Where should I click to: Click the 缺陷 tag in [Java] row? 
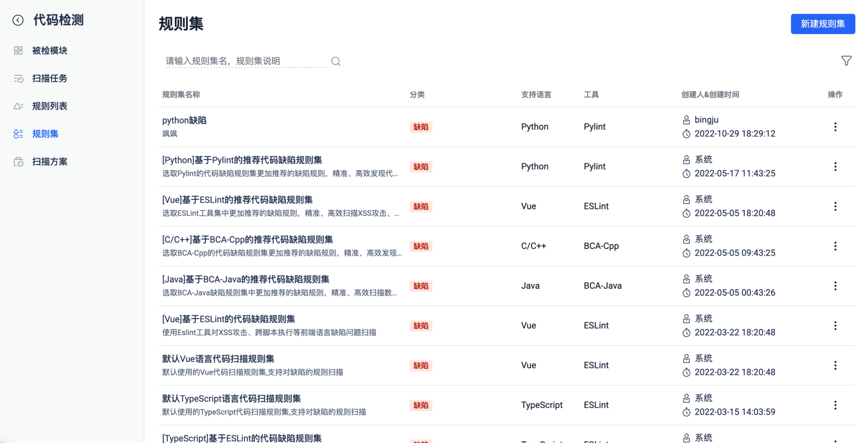tap(421, 286)
